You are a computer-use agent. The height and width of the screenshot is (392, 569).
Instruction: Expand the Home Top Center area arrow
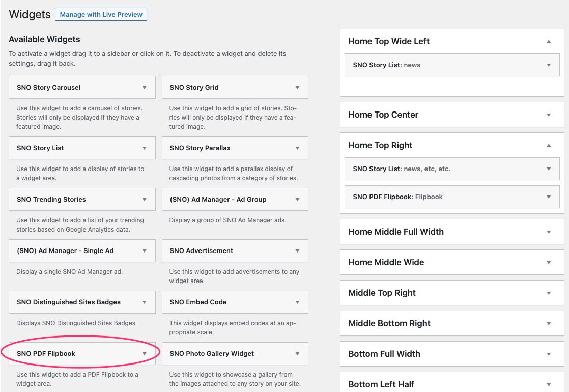click(549, 115)
